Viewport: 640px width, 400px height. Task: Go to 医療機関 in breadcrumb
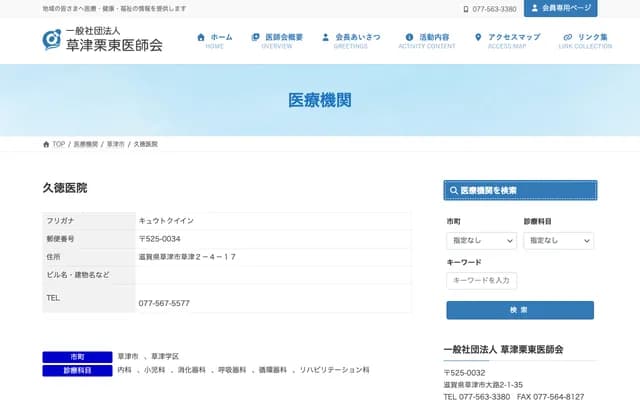pos(86,144)
